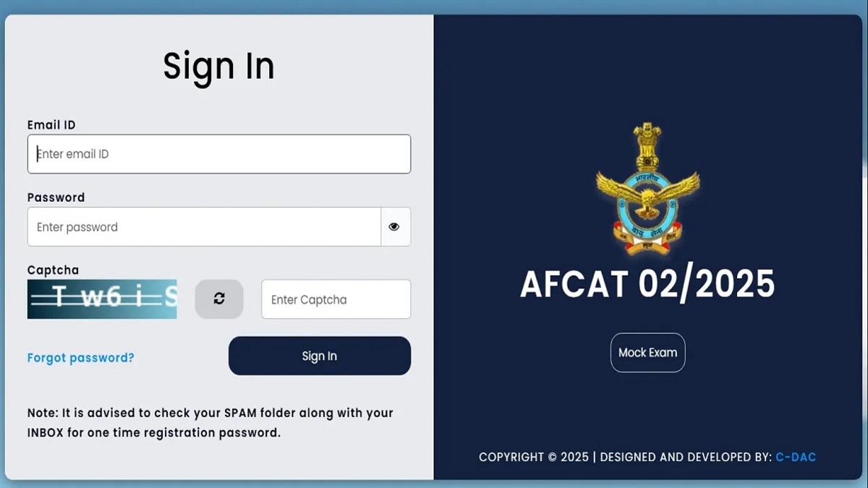Viewport: 868px width, 488px height.
Task: Click the Email ID field label
Action: click(x=51, y=125)
